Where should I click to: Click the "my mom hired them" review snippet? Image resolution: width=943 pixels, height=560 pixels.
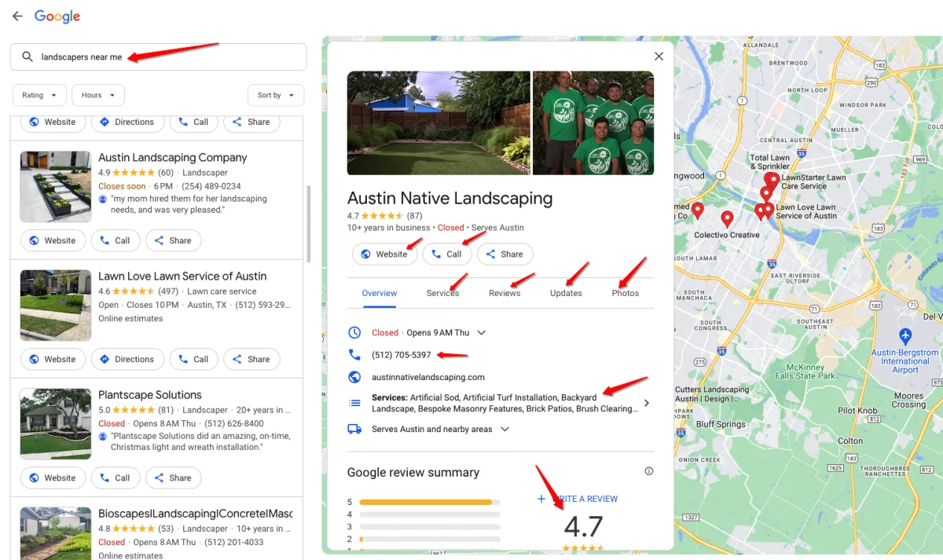point(189,204)
